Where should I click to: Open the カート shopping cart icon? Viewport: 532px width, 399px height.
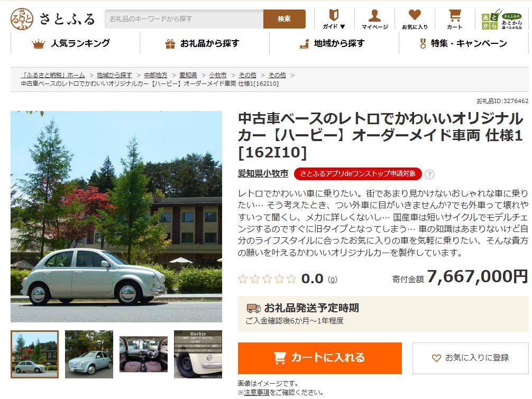(454, 19)
